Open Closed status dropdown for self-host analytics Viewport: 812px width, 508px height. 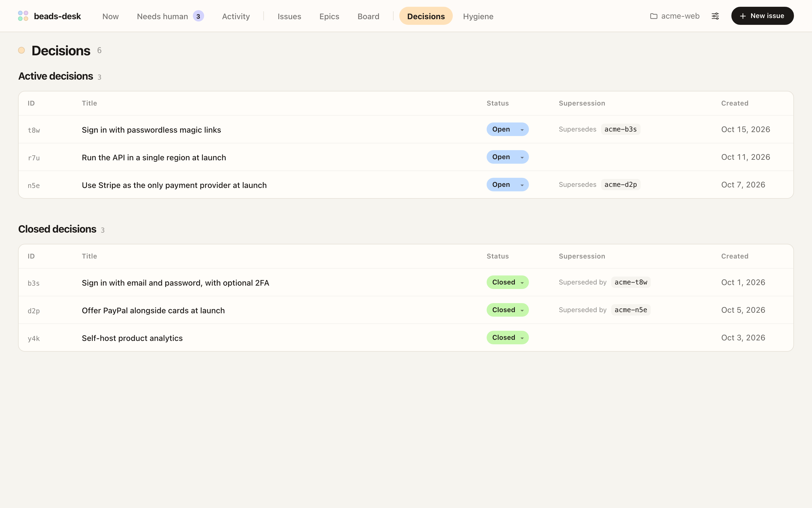(x=507, y=337)
